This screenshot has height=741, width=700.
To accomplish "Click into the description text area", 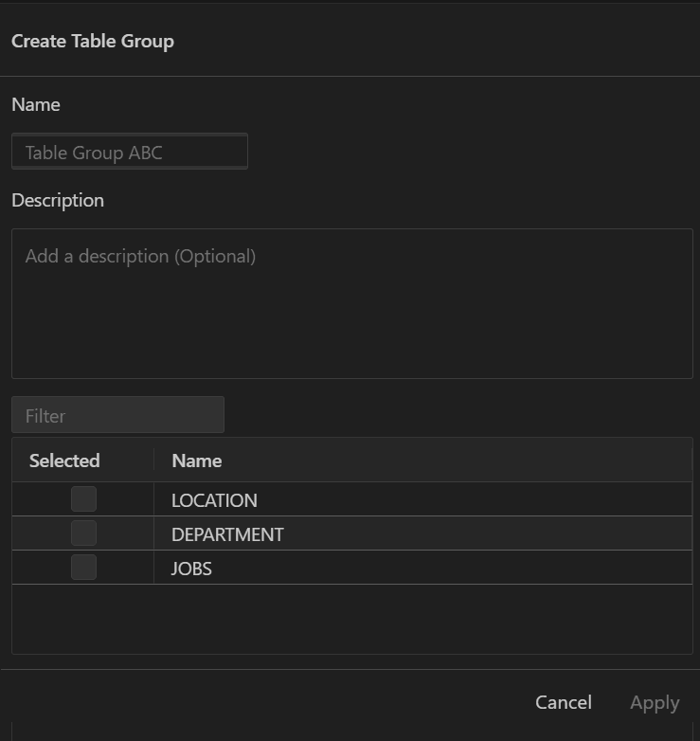I will pyautogui.click(x=351, y=303).
